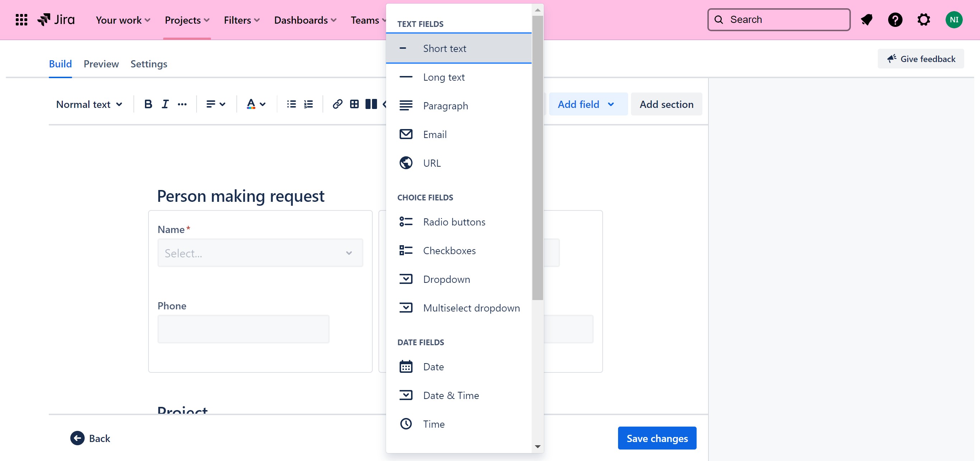
Task: Open the text color picker
Action: (x=256, y=104)
